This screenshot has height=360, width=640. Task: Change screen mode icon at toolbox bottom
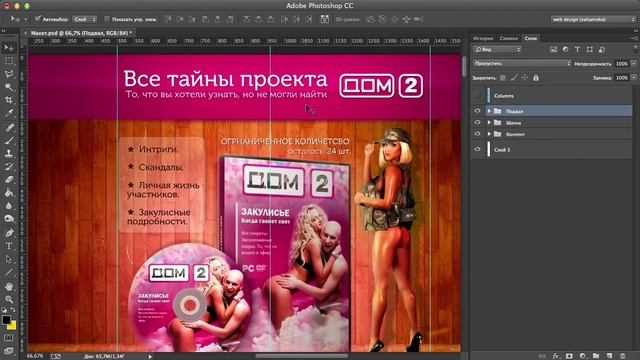pyautogui.click(x=9, y=351)
